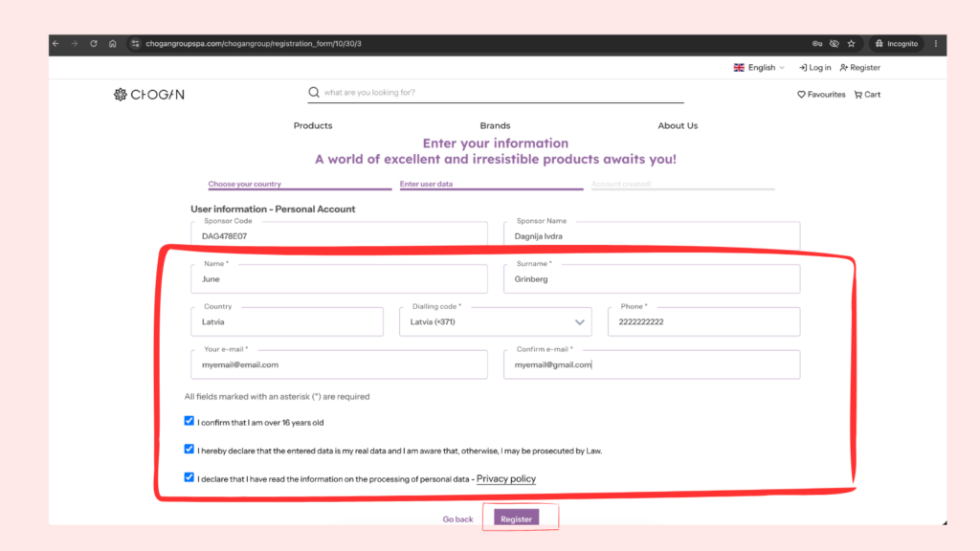Open site information icon in address bar
The image size is (980, 551).
[135, 44]
